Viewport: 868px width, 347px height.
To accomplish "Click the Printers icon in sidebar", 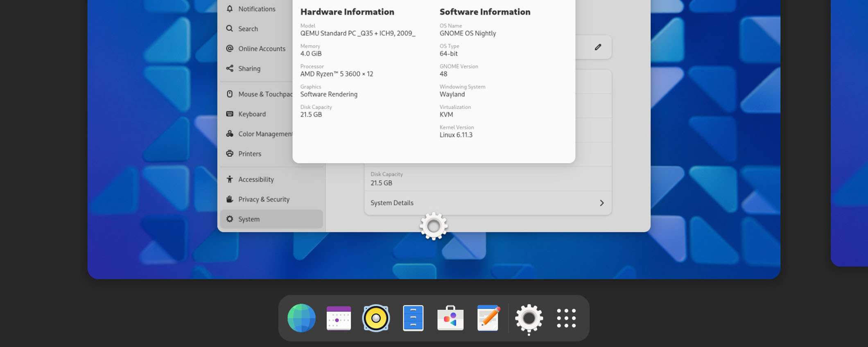I will [x=230, y=153].
